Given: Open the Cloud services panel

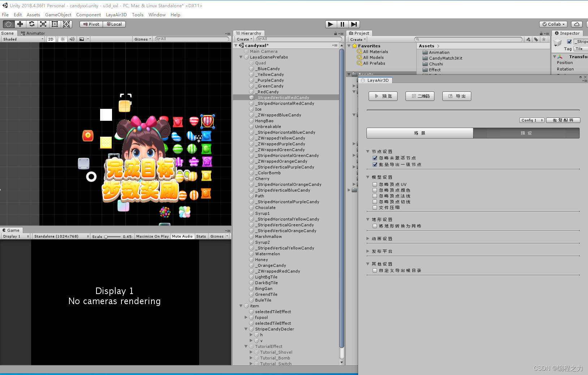Looking at the screenshot, I should [x=577, y=24].
